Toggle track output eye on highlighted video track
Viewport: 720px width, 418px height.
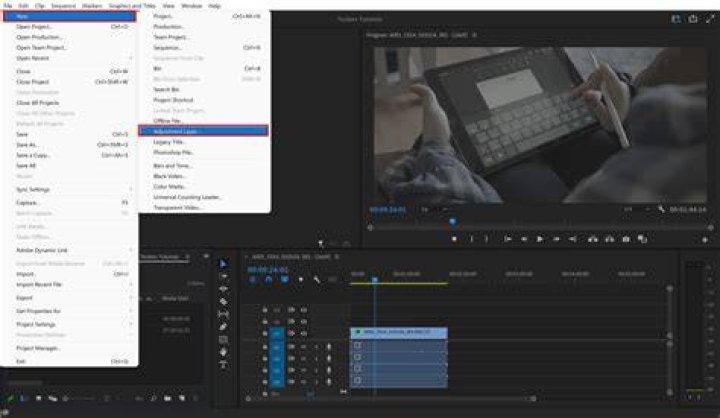coord(304,333)
